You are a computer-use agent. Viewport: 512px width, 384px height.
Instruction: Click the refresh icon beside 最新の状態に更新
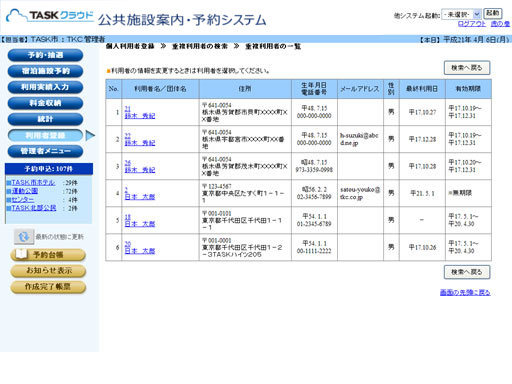24,237
